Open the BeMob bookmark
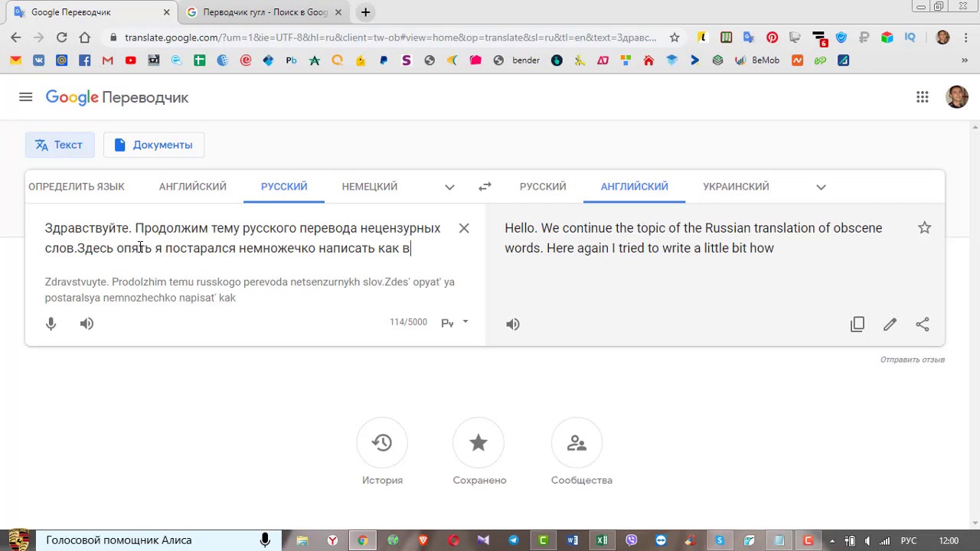 coord(757,60)
